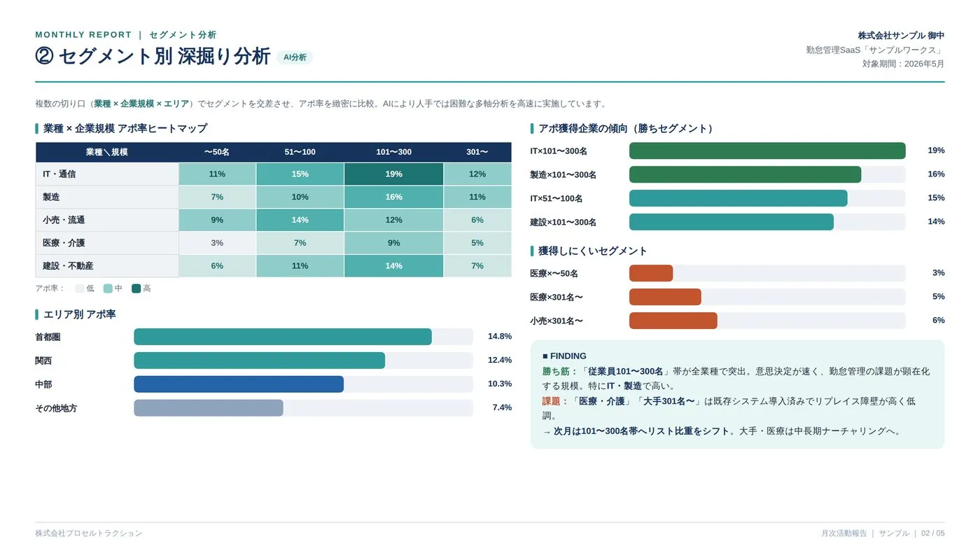
Task: Click the 株式会社プロセルトラクション footer text
Action: pyautogui.click(x=89, y=533)
